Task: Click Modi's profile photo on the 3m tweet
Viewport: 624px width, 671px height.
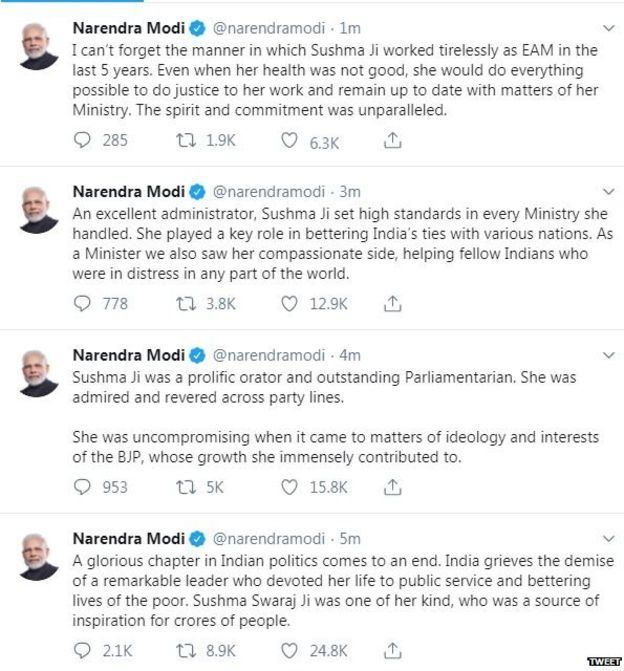Action: 36,208
